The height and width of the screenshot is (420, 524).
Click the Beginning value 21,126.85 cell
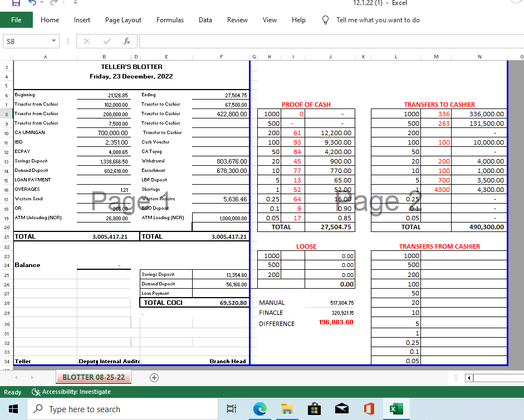click(104, 95)
